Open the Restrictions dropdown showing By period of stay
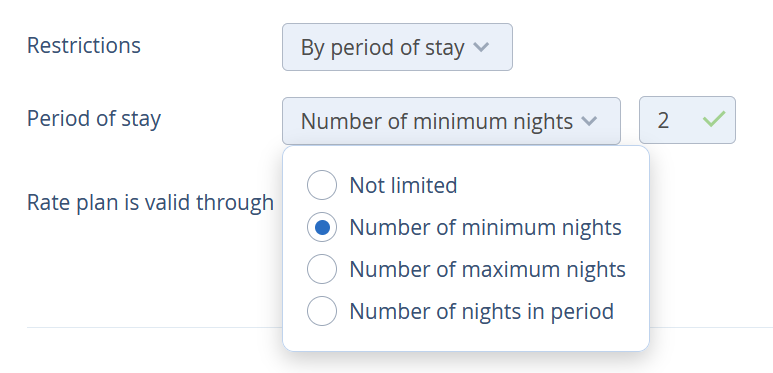Viewport: 773px width, 373px height. tap(397, 47)
